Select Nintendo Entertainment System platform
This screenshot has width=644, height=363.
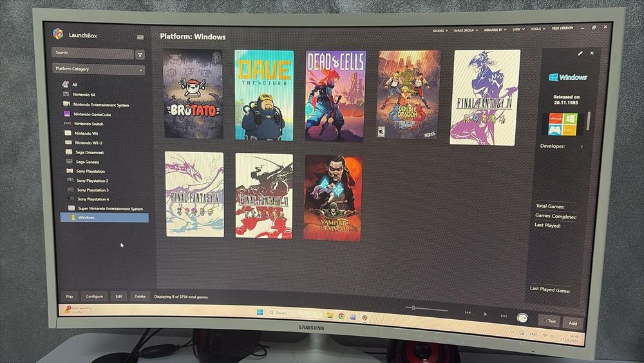101,105
